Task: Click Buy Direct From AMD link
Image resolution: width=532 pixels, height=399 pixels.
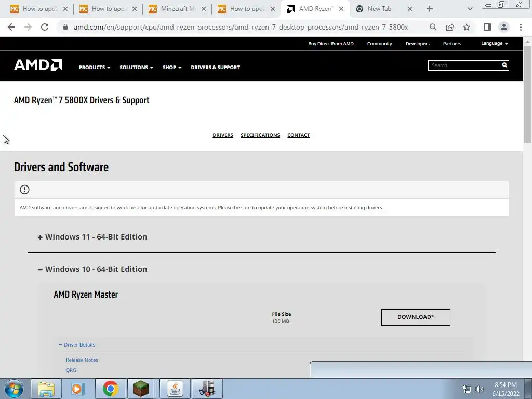Action: pos(331,44)
